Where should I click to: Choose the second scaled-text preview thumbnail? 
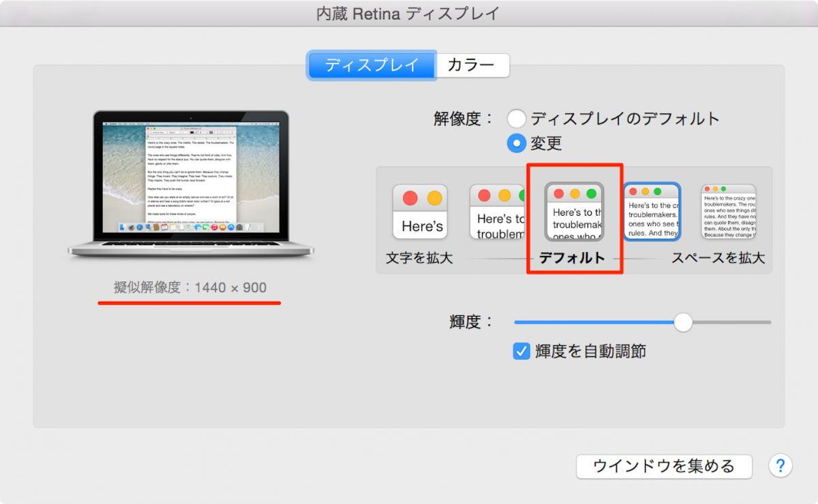click(498, 211)
